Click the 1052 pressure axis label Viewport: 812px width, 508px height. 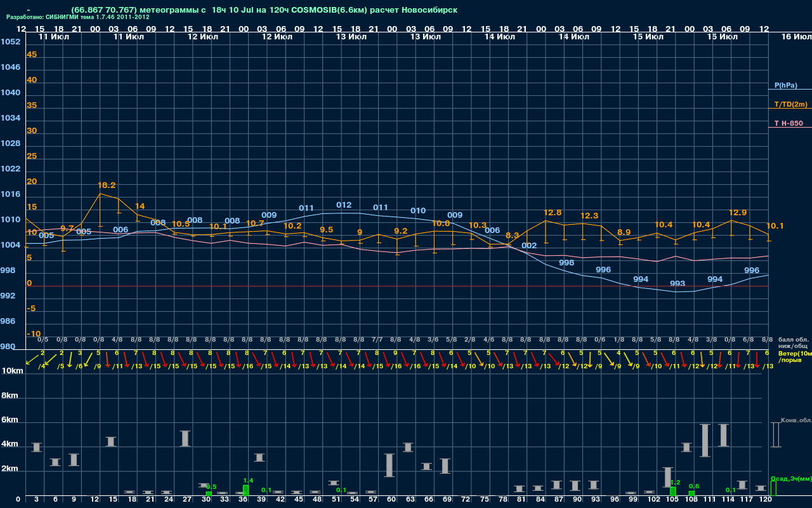click(x=10, y=42)
